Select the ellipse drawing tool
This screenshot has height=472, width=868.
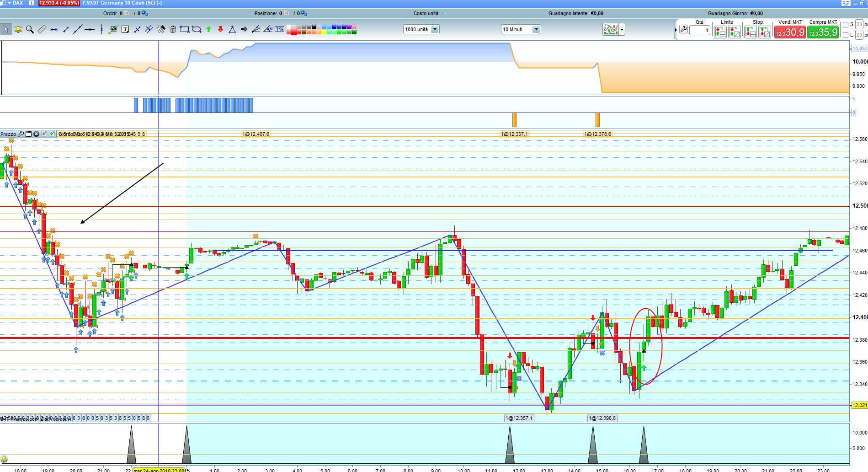[x=197, y=30]
